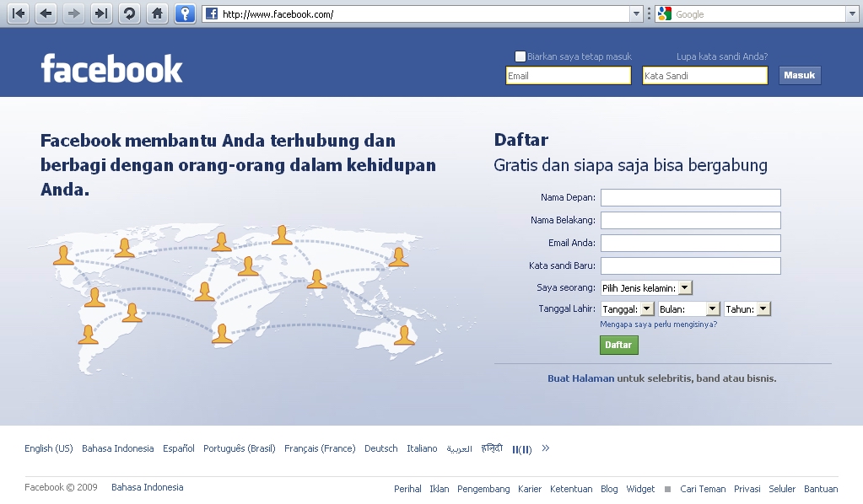
Task: Open the search engine selector dropdown
Action: [852, 13]
